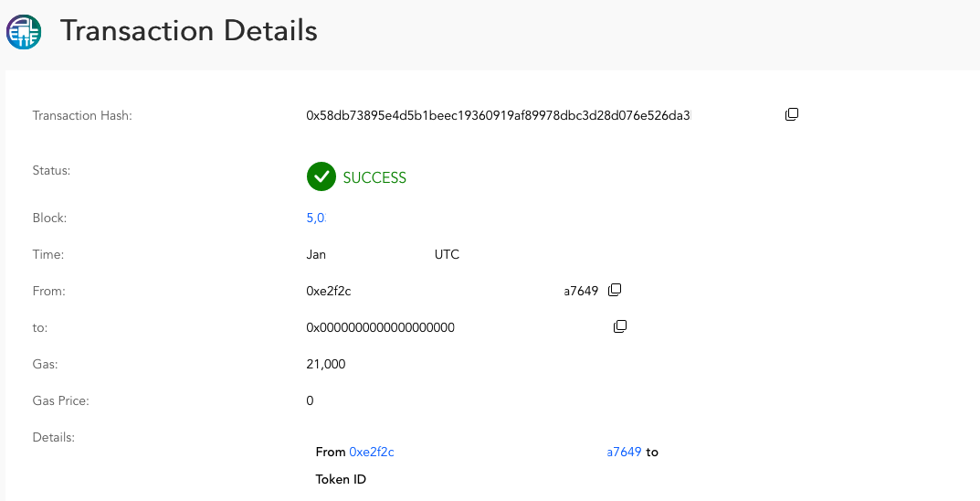Viewport: 980px width, 501px height.
Task: Select the Gas Price value 0
Action: [x=310, y=400]
